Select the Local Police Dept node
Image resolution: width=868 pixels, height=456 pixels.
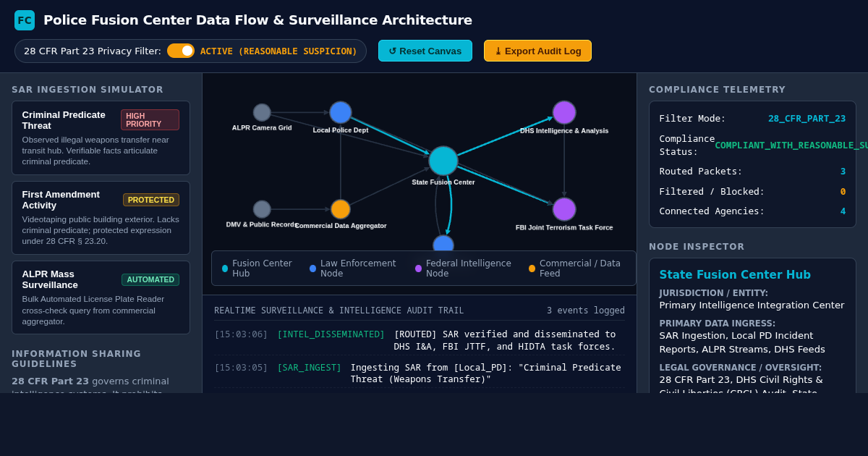point(341,112)
